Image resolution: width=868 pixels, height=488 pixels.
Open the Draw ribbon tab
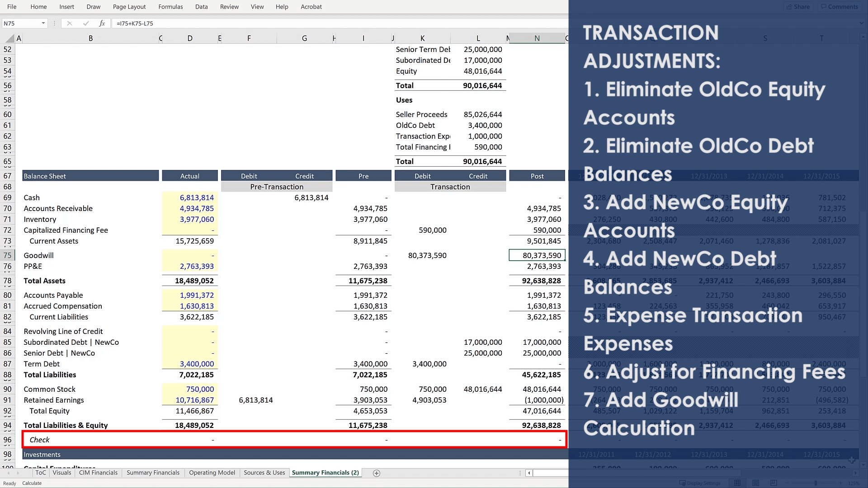(94, 7)
